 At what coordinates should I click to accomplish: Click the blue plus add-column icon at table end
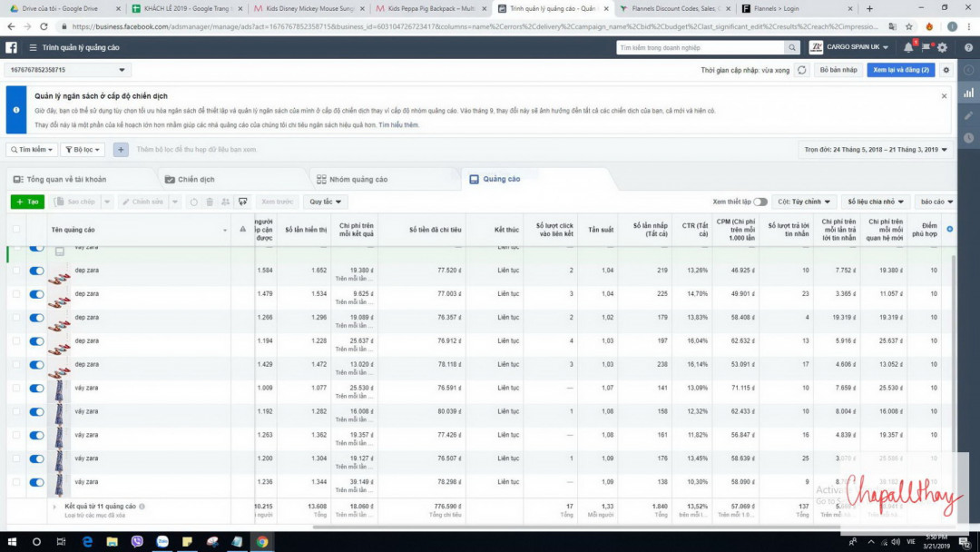pyautogui.click(x=949, y=229)
